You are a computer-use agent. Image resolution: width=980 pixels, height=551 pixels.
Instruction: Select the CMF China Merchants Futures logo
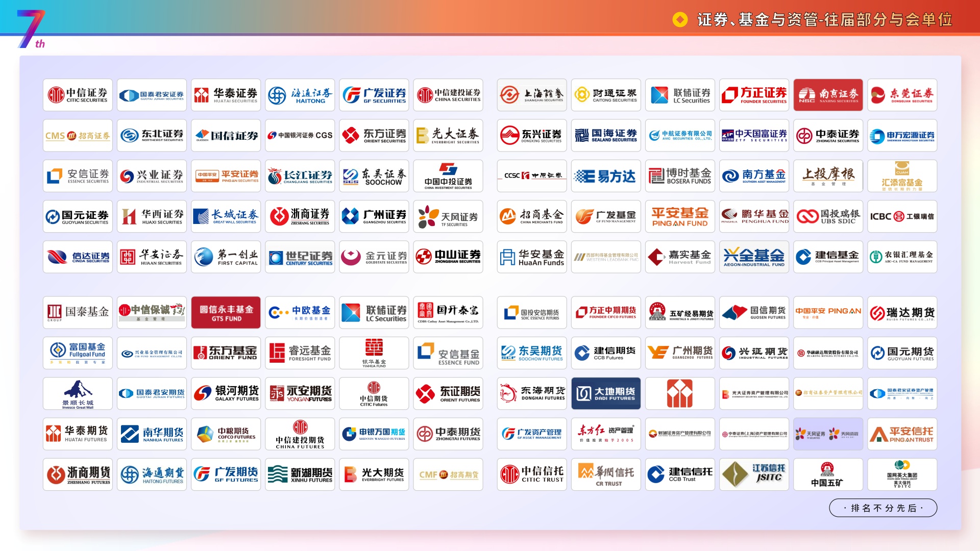pyautogui.click(x=448, y=474)
